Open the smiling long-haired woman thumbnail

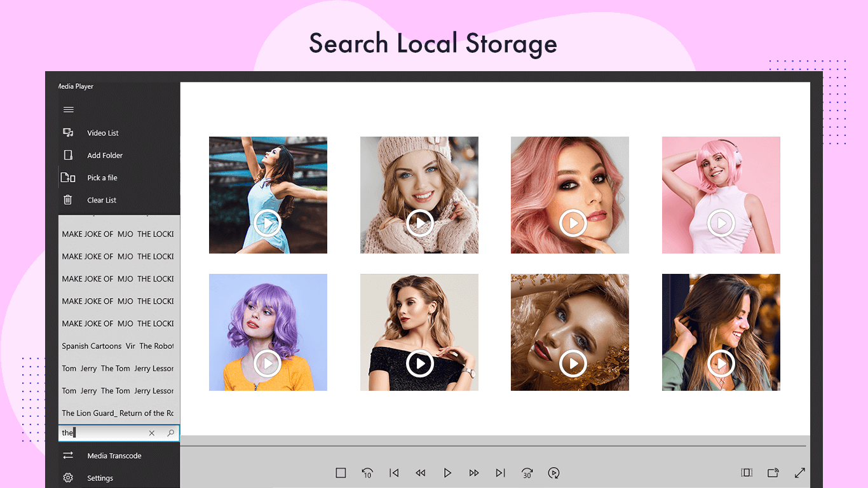721,332
